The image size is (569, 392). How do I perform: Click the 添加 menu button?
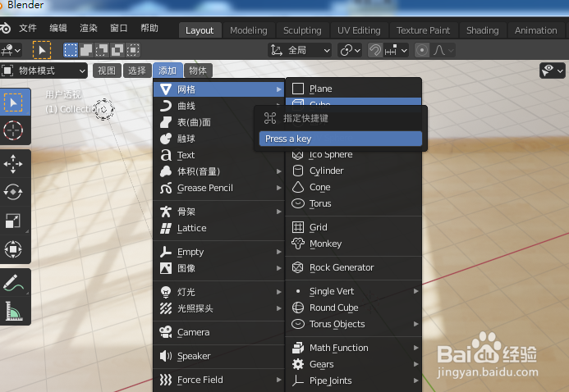pos(167,71)
